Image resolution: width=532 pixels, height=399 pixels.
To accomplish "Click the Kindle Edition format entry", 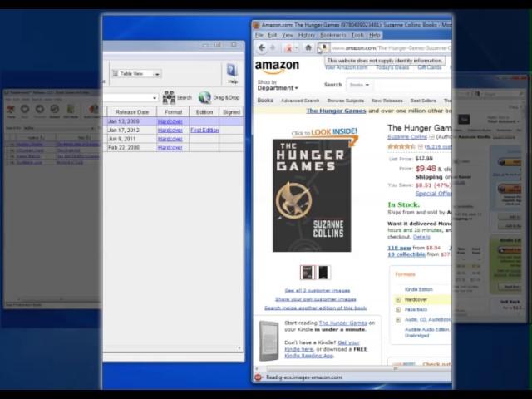I will point(419,290).
